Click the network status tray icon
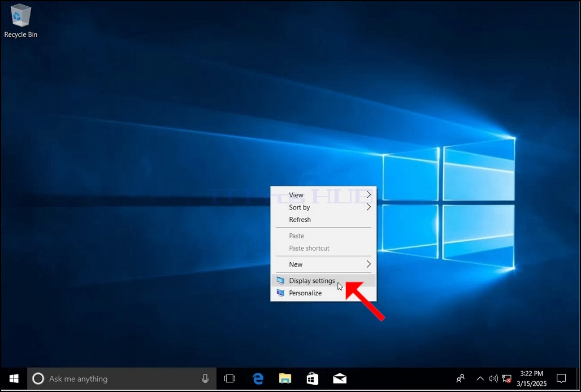Image resolution: width=581 pixels, height=392 pixels. coord(506,378)
